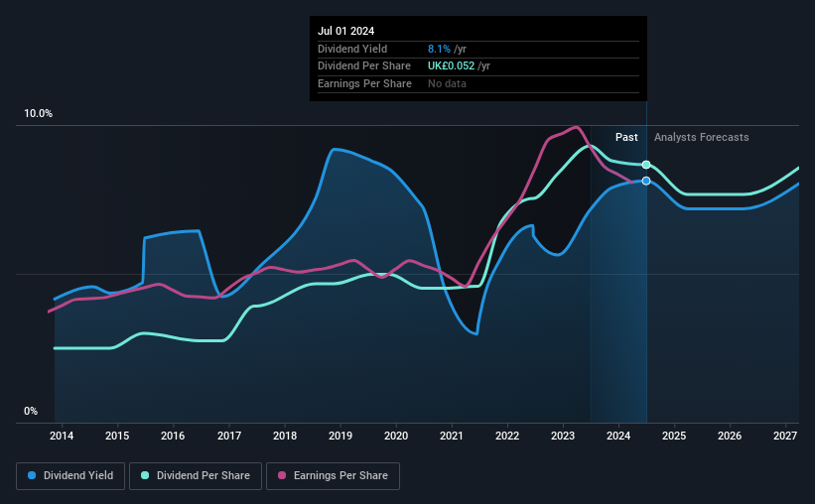This screenshot has width=815, height=504.
Task: Click the 2027 x-axis label
Action: pos(785,436)
